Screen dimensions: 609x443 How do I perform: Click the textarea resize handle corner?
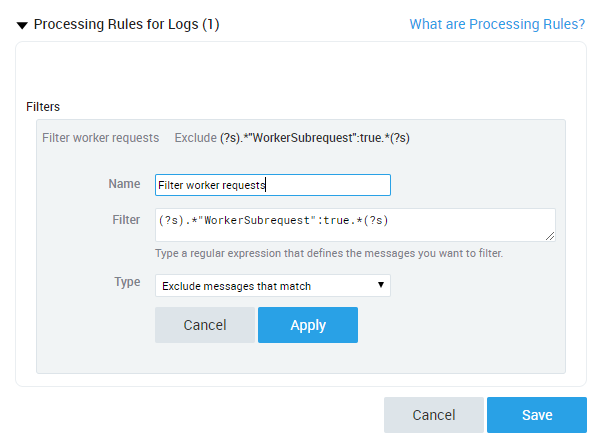(x=550, y=236)
